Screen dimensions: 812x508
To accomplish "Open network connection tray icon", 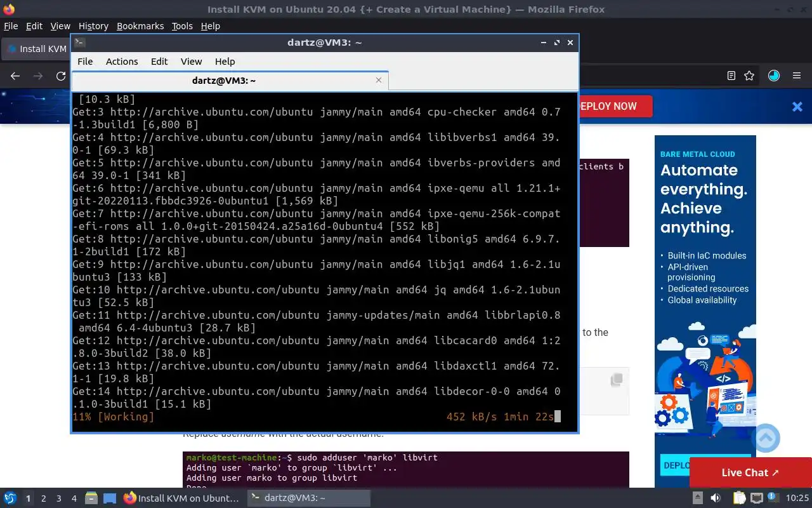I will [756, 498].
